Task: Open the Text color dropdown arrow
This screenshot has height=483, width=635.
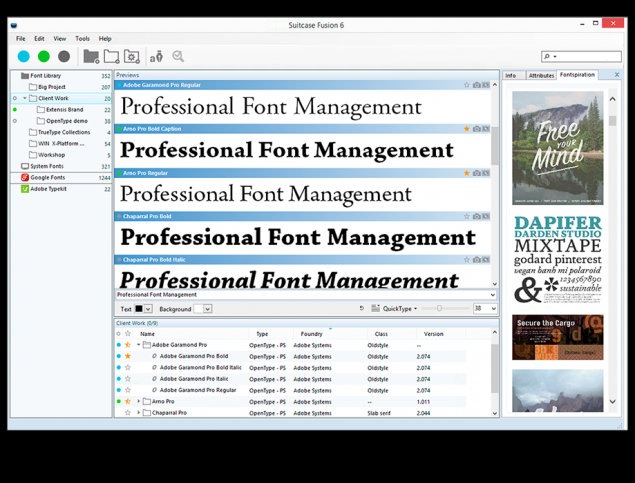Action: coord(148,309)
